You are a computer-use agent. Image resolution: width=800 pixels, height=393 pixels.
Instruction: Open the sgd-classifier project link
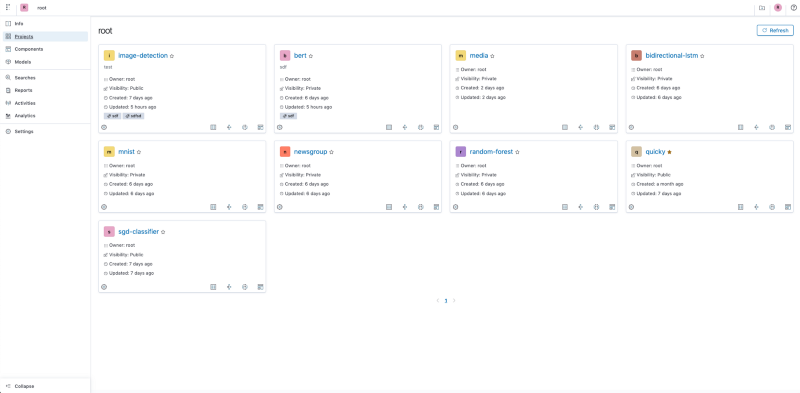(139, 232)
